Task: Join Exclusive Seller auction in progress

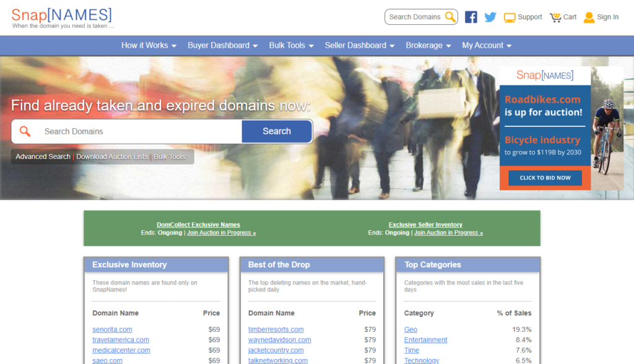Action: pos(448,233)
